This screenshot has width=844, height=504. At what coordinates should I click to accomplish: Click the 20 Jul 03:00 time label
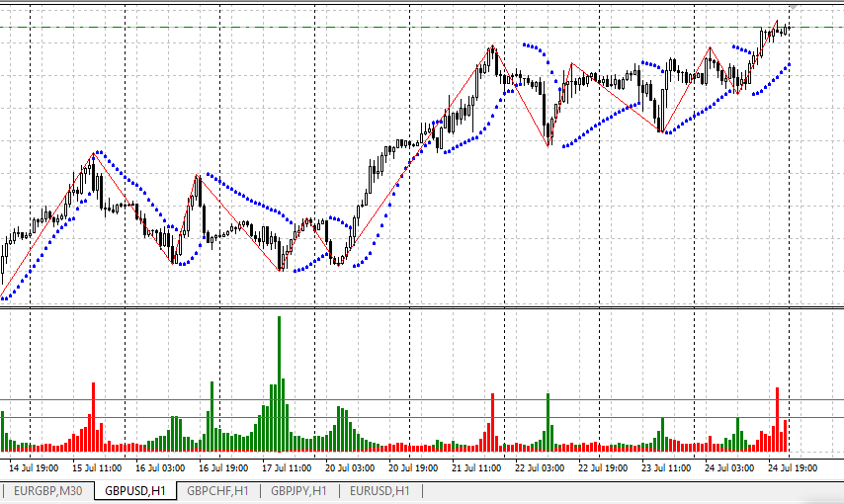tap(350, 468)
